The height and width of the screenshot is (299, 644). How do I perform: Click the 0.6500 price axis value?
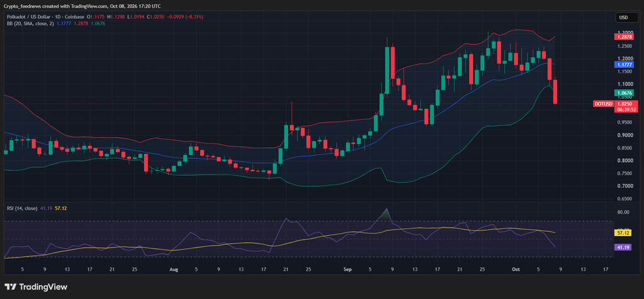(x=625, y=198)
